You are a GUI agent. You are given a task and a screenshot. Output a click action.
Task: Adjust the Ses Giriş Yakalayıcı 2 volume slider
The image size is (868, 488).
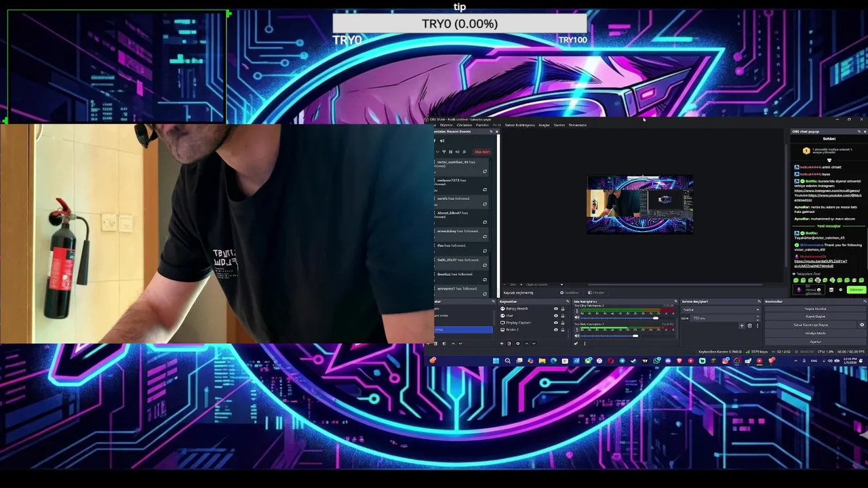coord(635,335)
